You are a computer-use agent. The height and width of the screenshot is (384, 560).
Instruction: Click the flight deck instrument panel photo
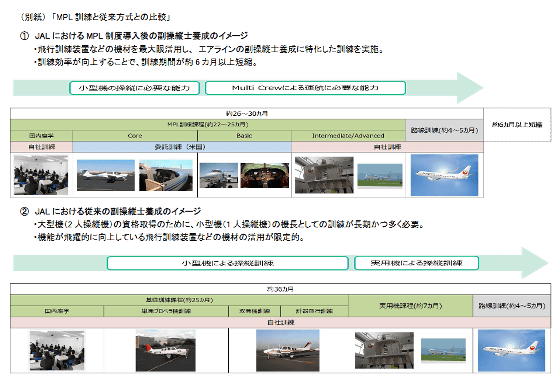[x=265, y=175]
